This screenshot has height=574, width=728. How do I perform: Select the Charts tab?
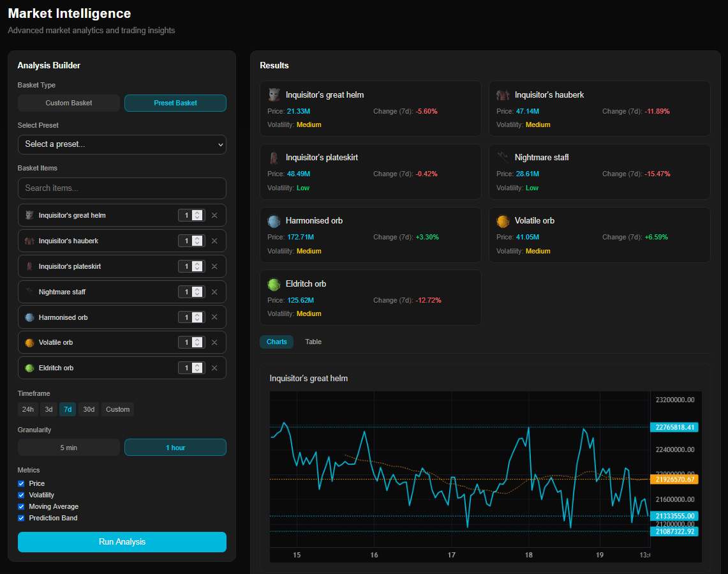(x=276, y=342)
